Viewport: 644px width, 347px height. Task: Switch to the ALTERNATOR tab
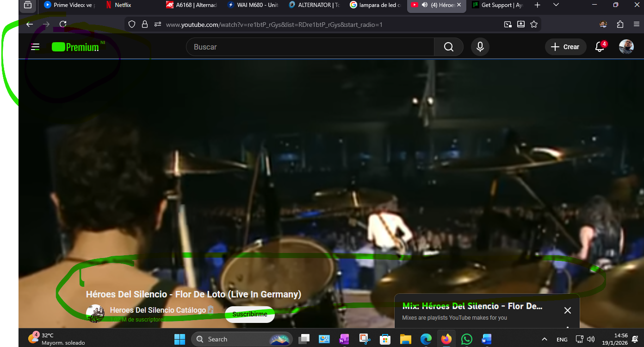314,5
